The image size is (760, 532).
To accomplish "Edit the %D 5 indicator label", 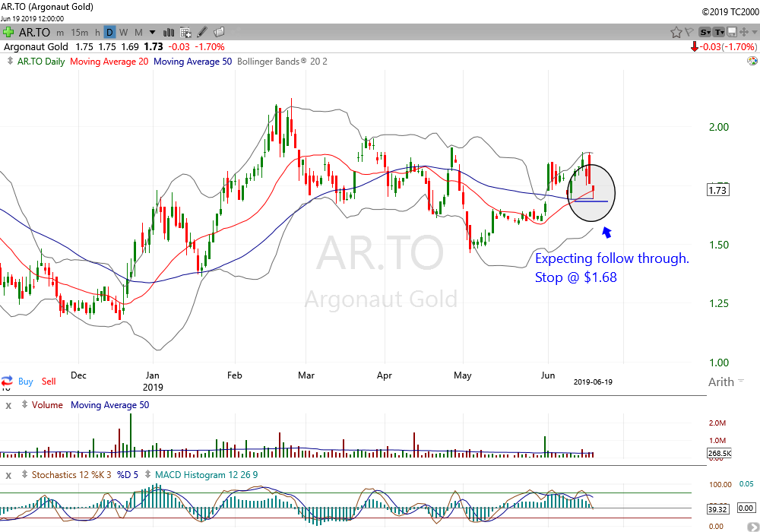I will [x=128, y=475].
